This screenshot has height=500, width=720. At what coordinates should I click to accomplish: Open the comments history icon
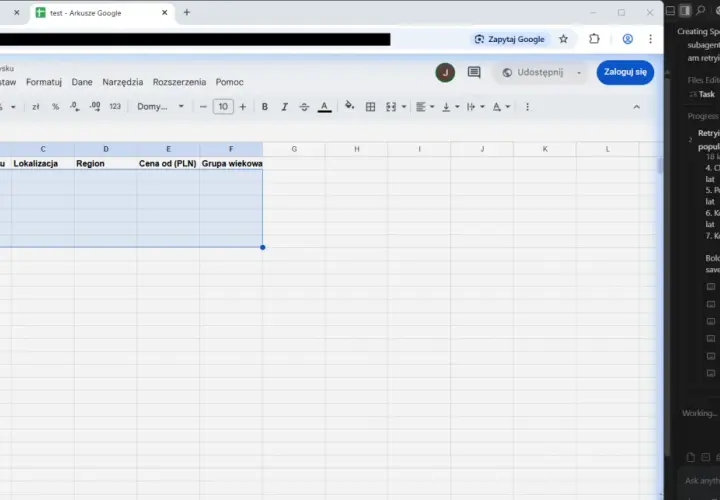pos(474,72)
